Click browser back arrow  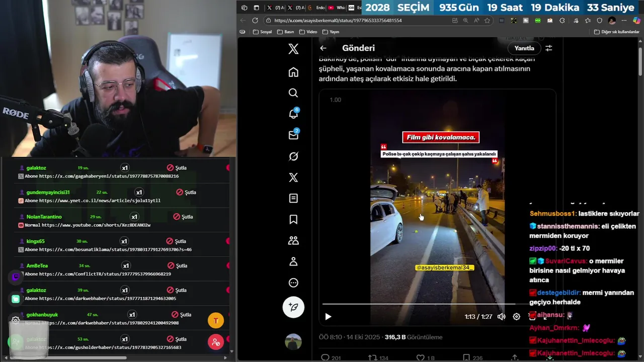point(243,21)
